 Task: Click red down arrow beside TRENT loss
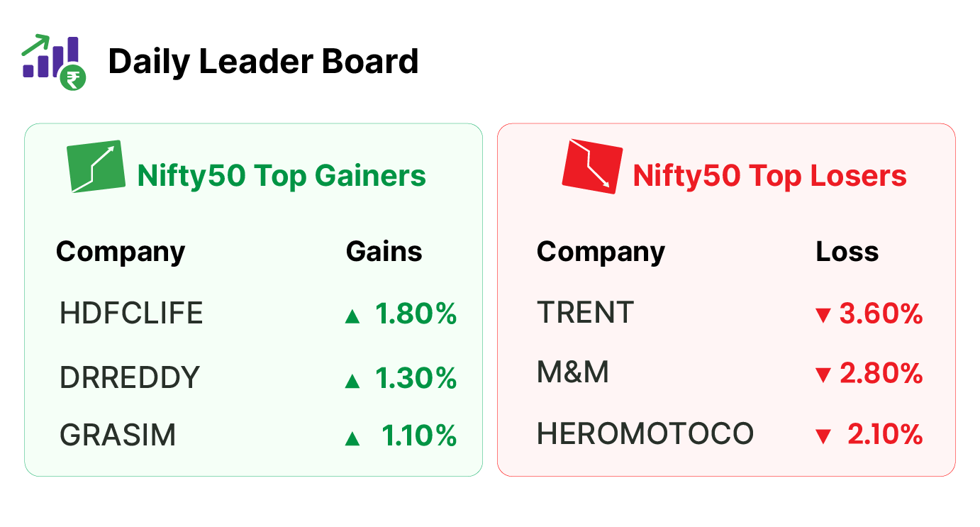point(823,316)
